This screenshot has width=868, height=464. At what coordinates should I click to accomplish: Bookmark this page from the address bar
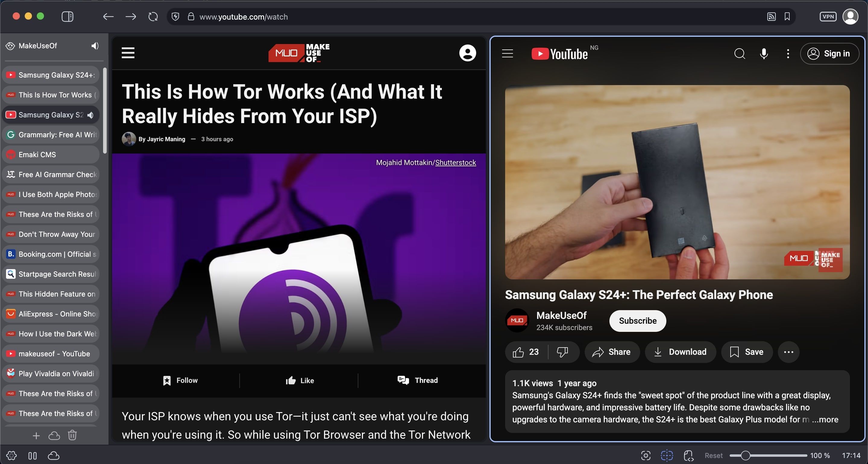point(787,17)
